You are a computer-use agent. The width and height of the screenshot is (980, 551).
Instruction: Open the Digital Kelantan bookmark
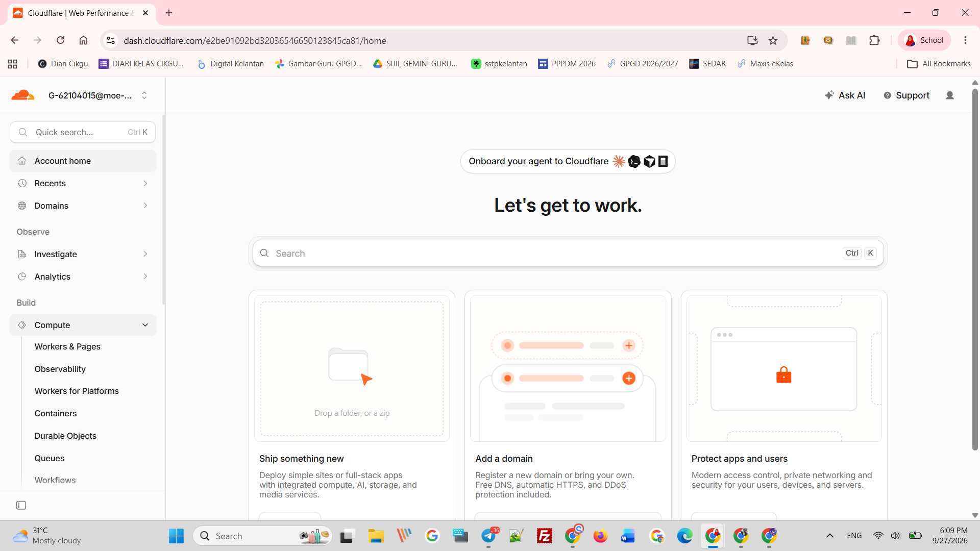pos(230,64)
